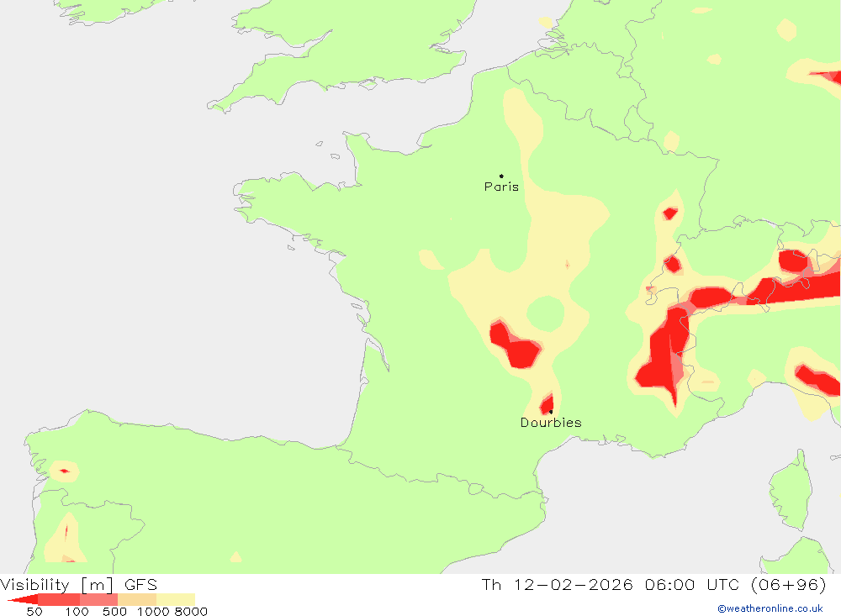Click the forecast date 'Th 12-02-2026 06:00 UTC (06+96)'
This screenshot has width=841, height=616.
point(653,584)
